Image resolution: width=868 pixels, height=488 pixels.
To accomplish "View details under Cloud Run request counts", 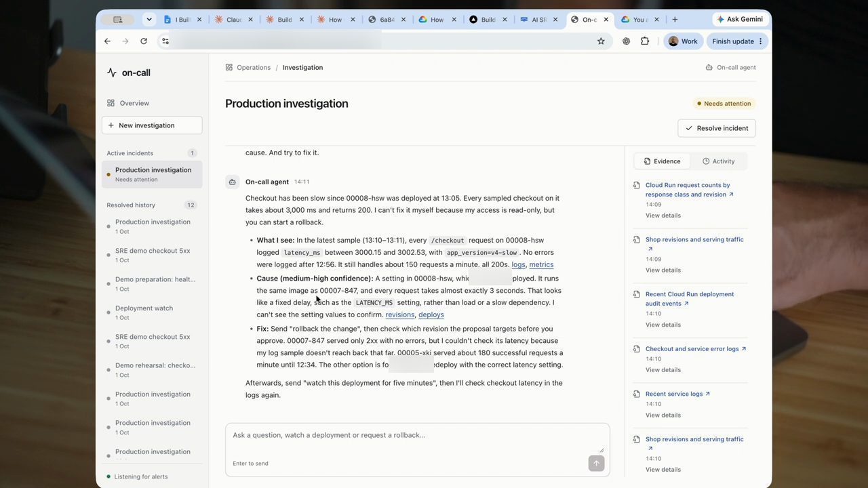I will (x=663, y=216).
